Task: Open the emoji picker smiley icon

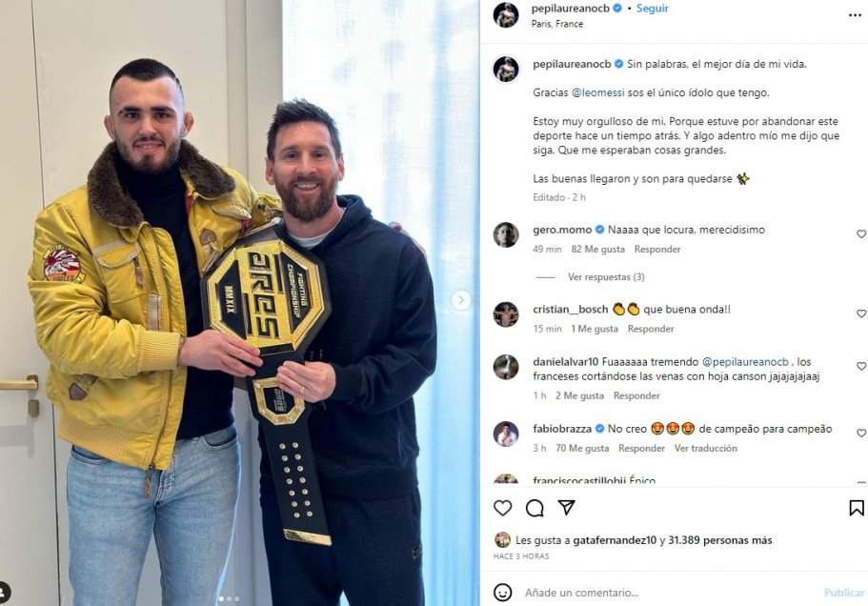Action: [x=502, y=592]
